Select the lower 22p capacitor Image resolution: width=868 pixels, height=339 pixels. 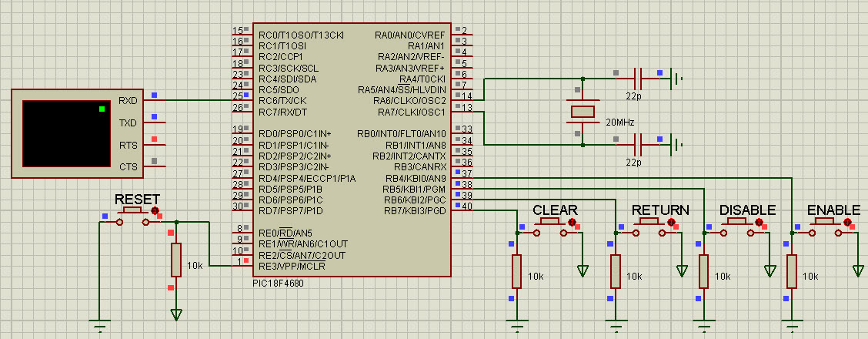coord(638,143)
